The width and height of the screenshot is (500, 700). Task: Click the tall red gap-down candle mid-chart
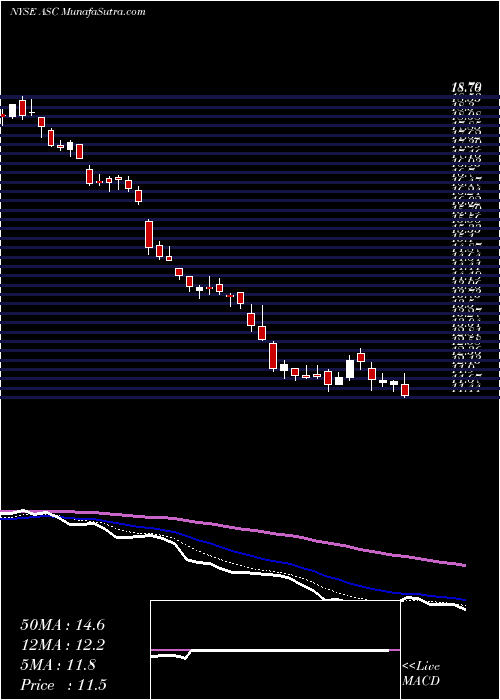(149, 235)
